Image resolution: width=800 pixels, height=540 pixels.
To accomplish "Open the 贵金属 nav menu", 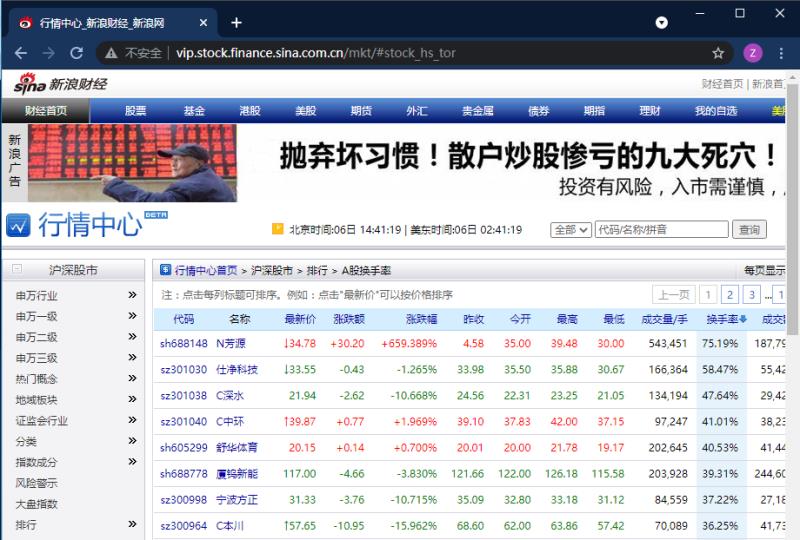I will point(478,111).
